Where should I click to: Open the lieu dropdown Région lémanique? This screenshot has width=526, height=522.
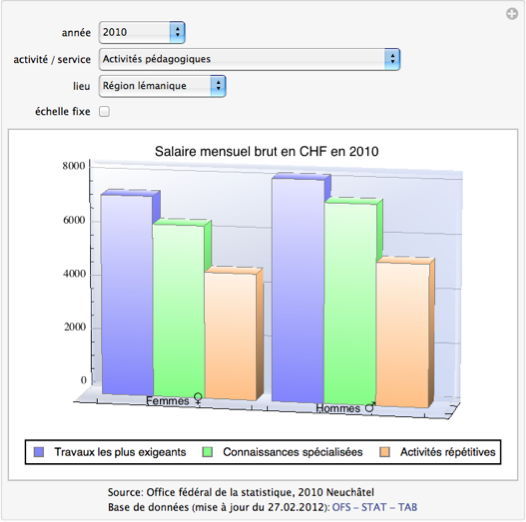[162, 86]
